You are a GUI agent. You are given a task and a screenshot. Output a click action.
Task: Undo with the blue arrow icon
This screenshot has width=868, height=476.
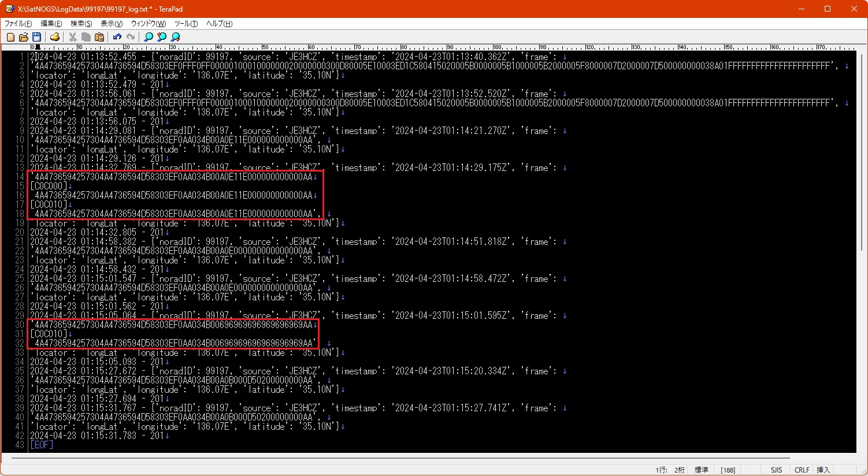(117, 37)
